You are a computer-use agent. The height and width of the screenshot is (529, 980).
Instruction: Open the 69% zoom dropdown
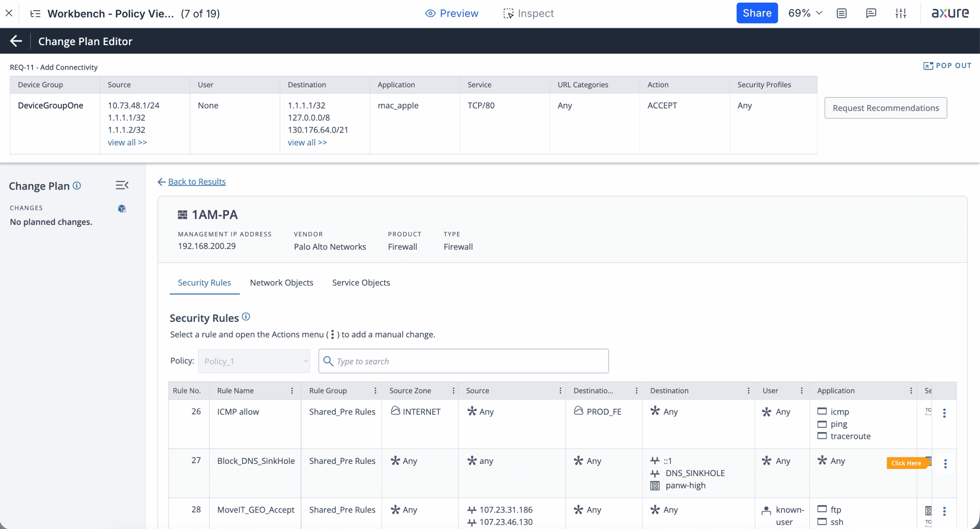tap(805, 13)
